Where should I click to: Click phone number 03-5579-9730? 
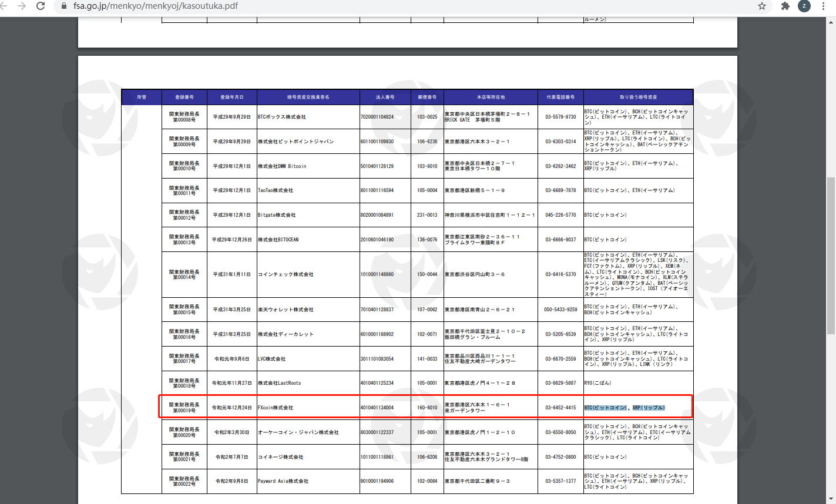click(560, 117)
